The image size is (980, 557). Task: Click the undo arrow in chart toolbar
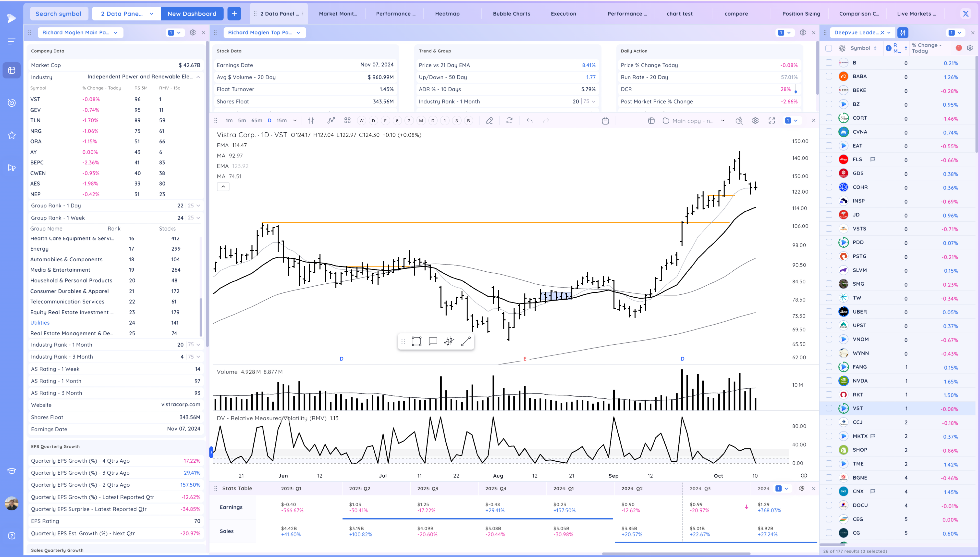[x=529, y=121]
